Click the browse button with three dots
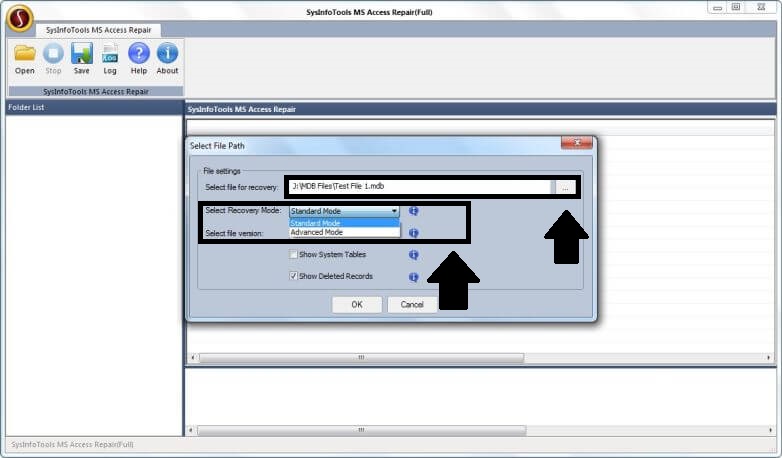This screenshot has height=458, width=782. pos(565,187)
